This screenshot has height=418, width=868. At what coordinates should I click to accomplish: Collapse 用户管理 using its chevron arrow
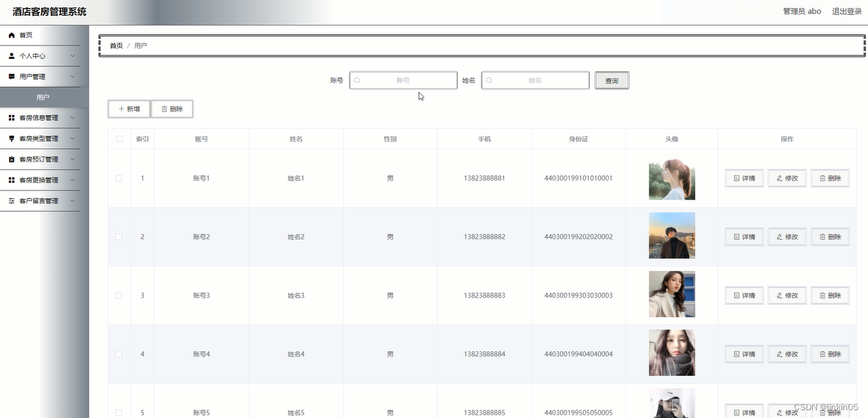click(x=73, y=76)
